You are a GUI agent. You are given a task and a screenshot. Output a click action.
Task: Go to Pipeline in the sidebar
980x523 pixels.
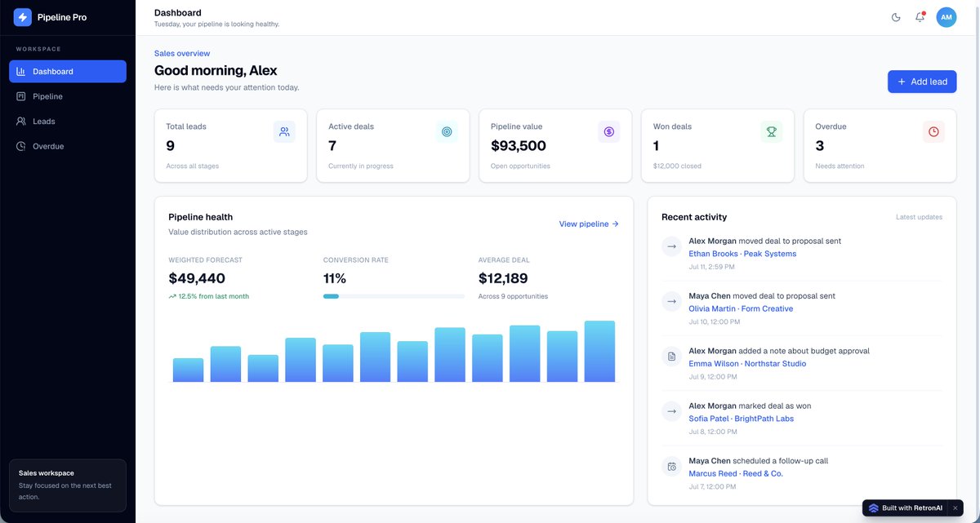click(68, 96)
